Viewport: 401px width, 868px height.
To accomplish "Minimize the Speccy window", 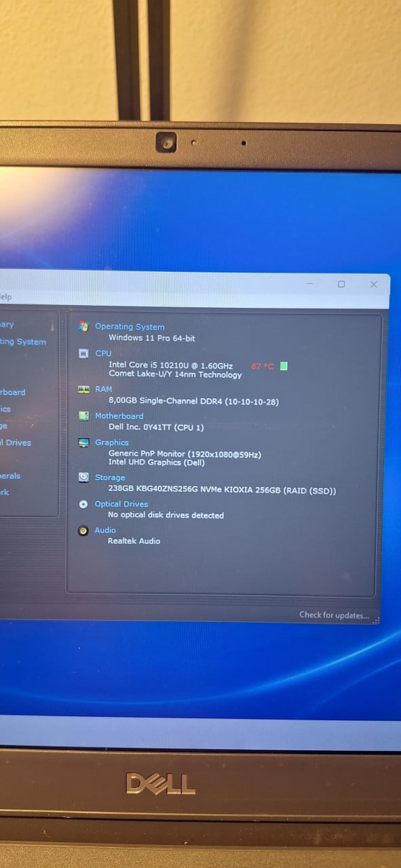I will tap(309, 284).
